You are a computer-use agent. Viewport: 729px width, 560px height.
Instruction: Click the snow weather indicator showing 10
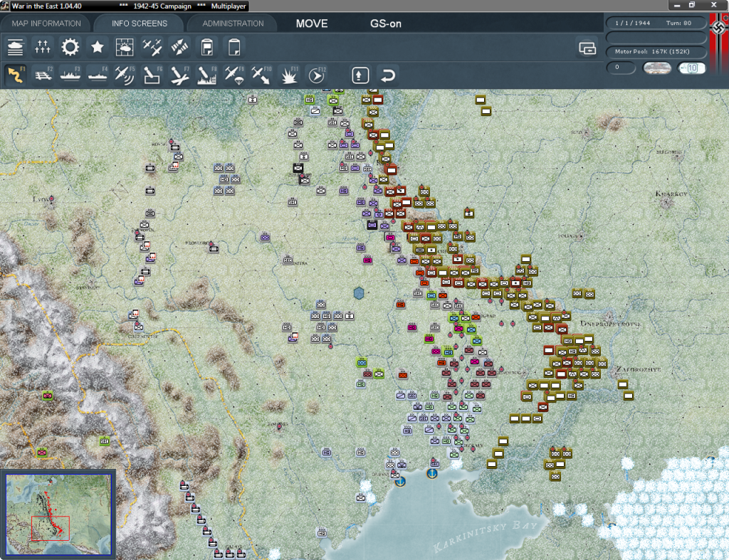692,68
